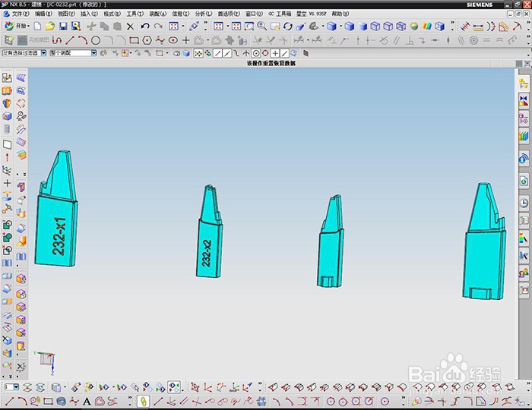
Task: Select the sketch Rectangle tool in top toolbar
Action: pyautogui.click(x=134, y=41)
